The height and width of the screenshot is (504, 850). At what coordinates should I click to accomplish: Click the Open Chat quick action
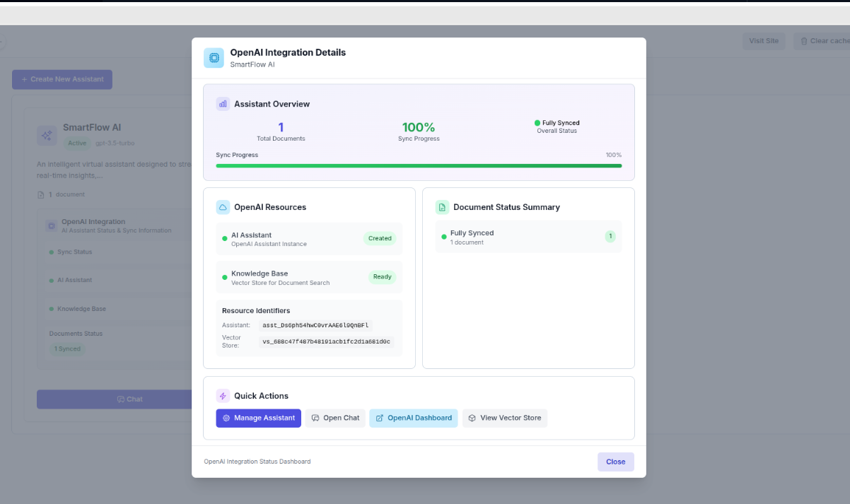335,418
